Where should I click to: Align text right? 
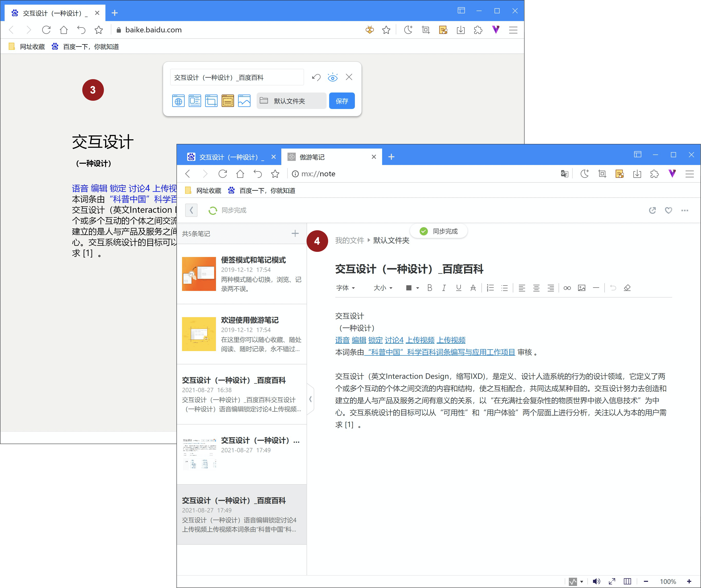click(551, 288)
